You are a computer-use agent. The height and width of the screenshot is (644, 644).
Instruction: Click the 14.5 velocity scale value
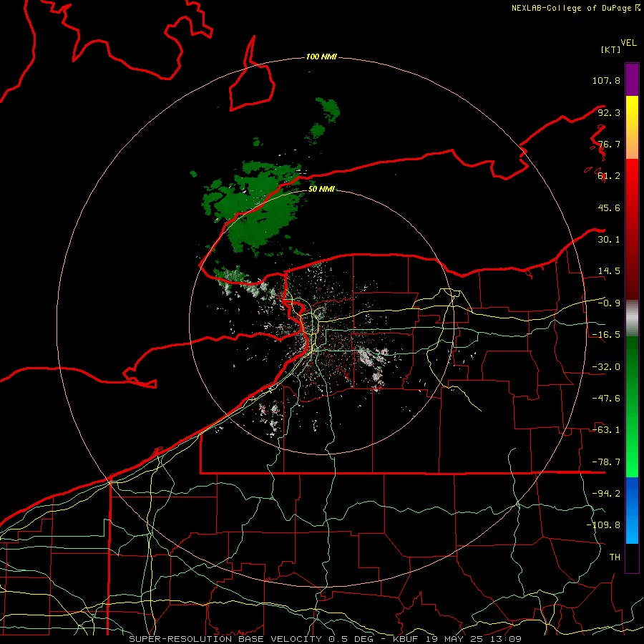tap(609, 271)
